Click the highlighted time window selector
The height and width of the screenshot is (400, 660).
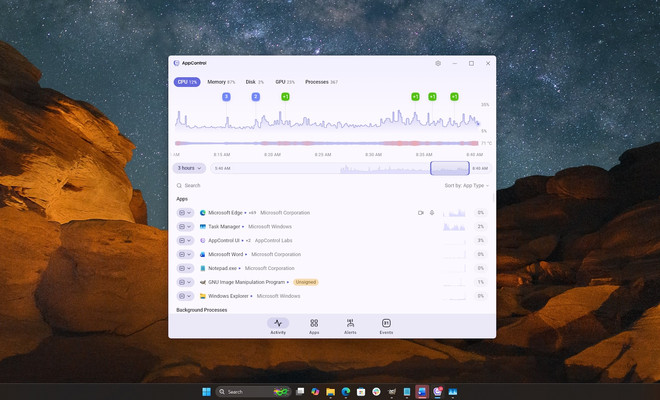point(450,168)
